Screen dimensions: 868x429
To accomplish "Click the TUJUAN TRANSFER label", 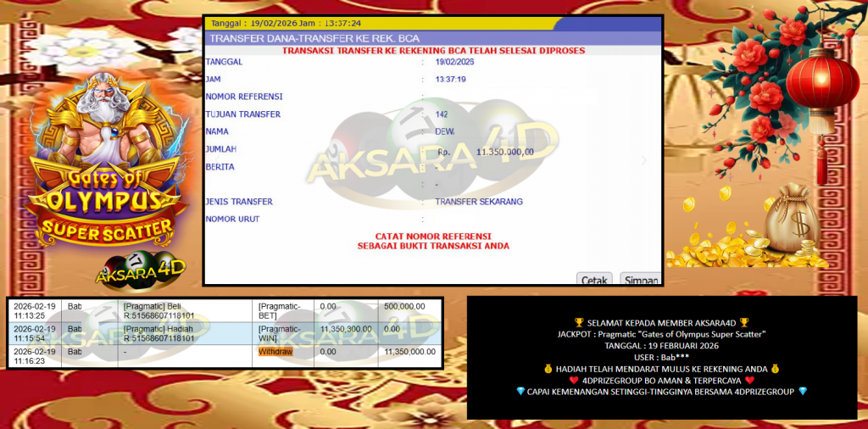I will click(x=243, y=114).
